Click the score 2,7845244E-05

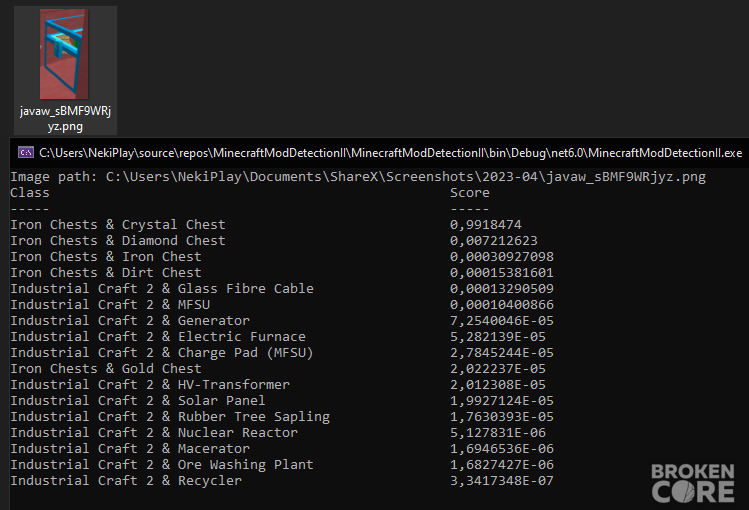502,353
